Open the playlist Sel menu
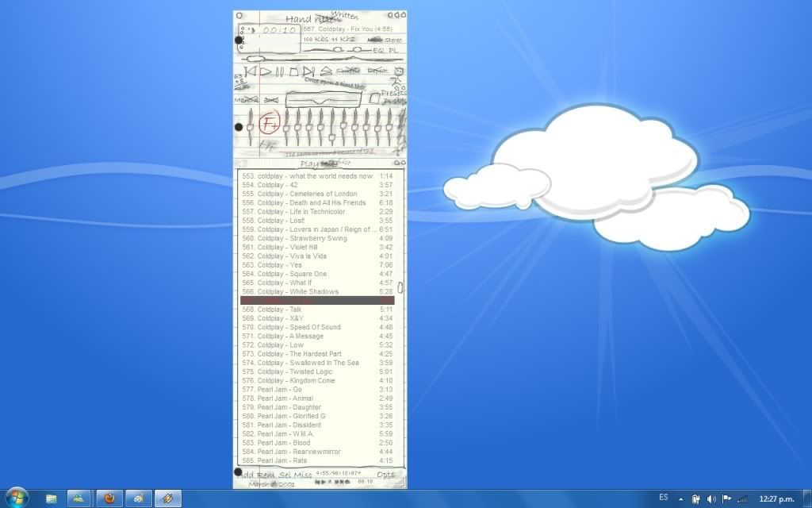This screenshot has height=508, width=812. tap(285, 475)
